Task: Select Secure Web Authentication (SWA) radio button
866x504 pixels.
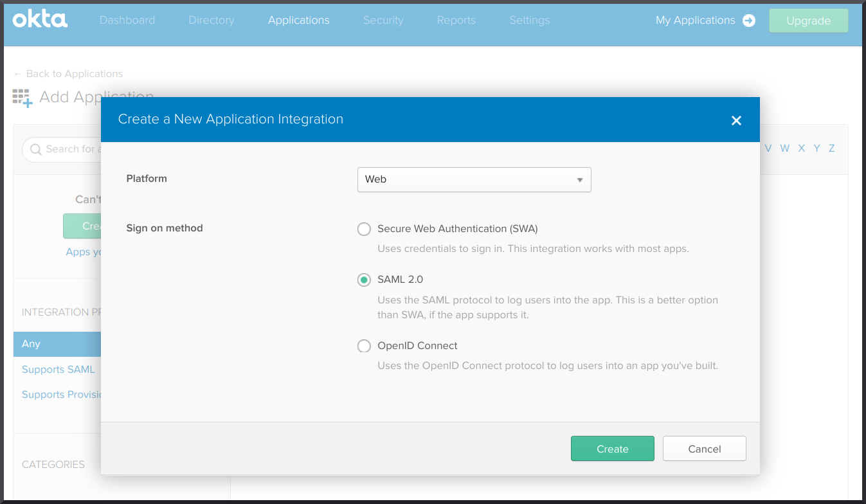Action: (x=364, y=229)
